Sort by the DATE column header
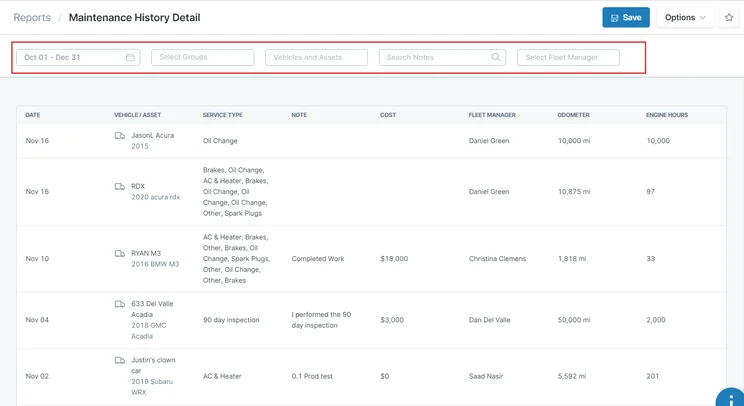Viewport: 744px width, 406px height. coord(33,115)
